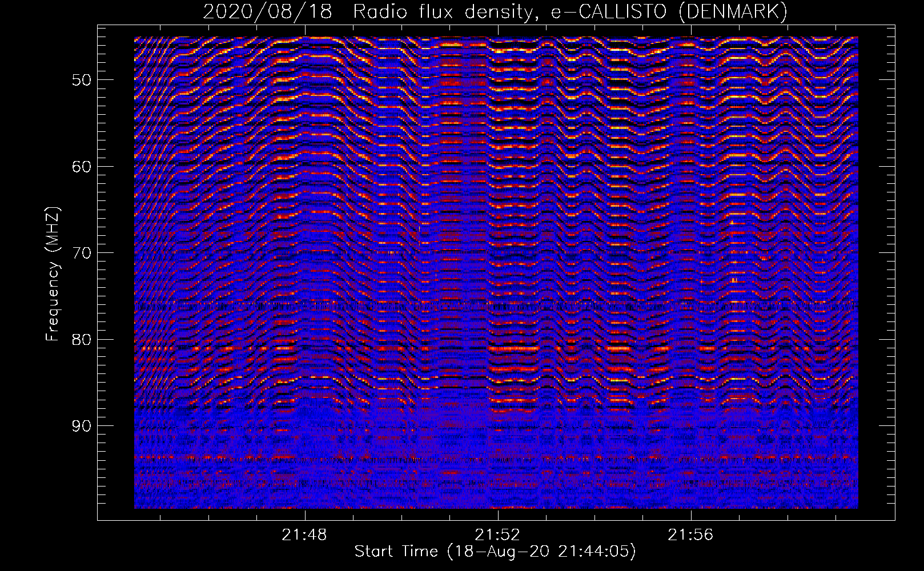Click the 'Start Time (18-Aug-20 21:44:05)' axis label
The height and width of the screenshot is (571, 924).
495,552
